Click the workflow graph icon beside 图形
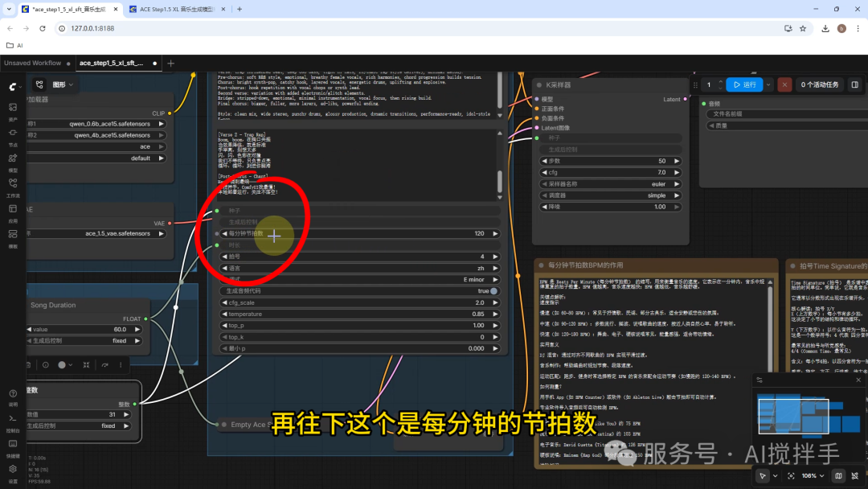 pos(39,84)
